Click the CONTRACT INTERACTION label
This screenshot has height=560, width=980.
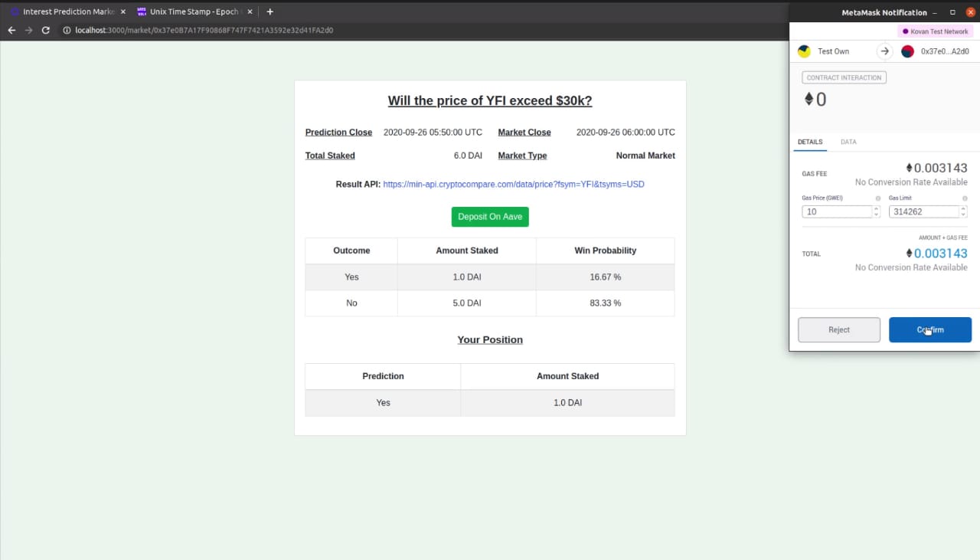pos(844,77)
